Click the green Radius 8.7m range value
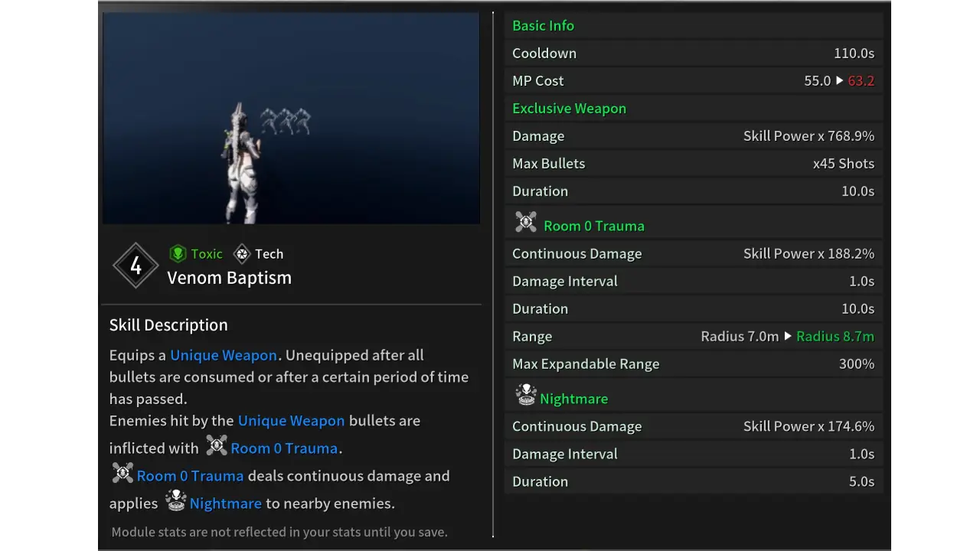The image size is (980, 551). [835, 336]
